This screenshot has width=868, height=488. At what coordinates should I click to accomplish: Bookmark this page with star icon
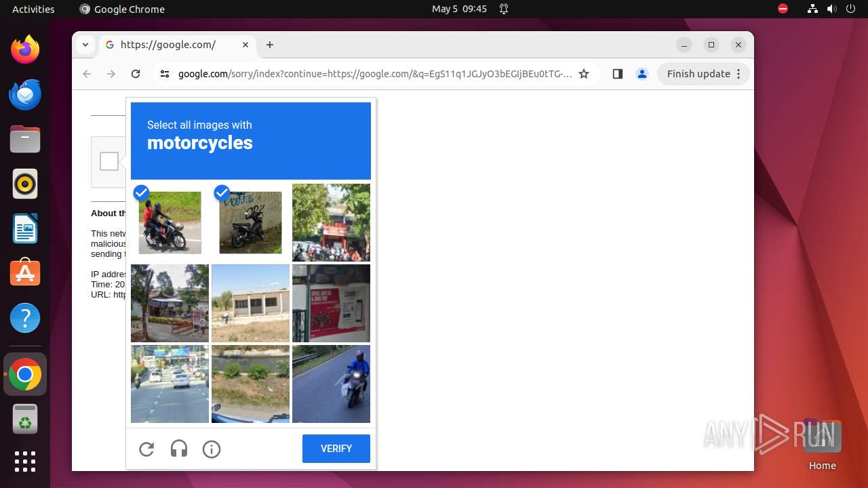click(584, 74)
